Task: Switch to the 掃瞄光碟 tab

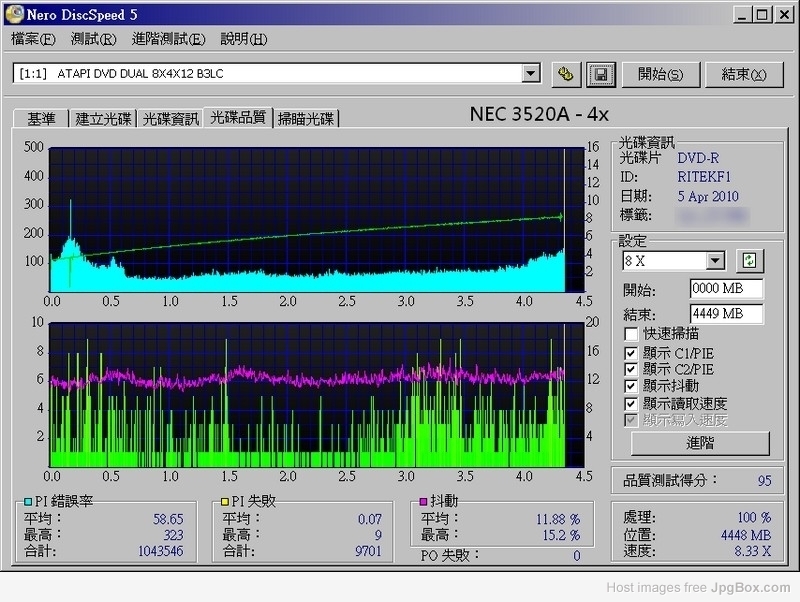Action: 306,119
